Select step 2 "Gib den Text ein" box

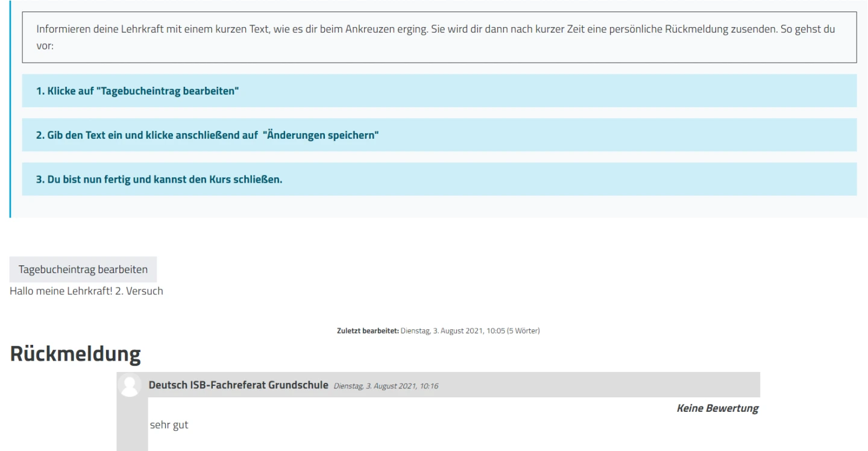pyautogui.click(x=439, y=135)
